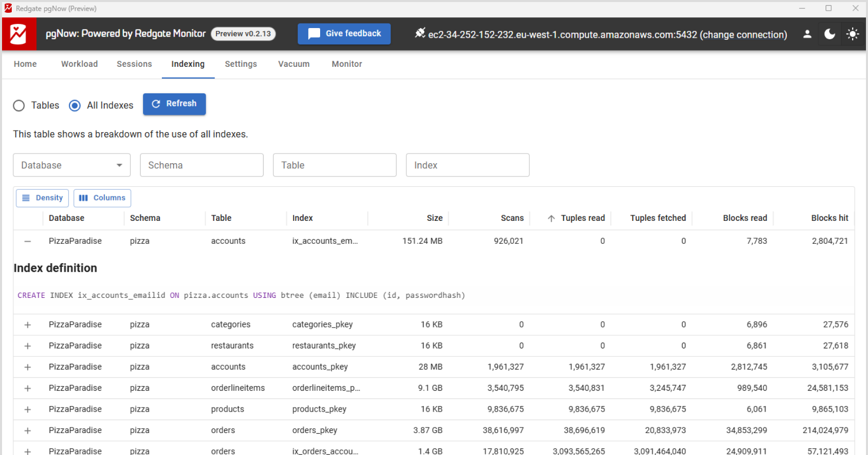Click the CREATE INDEX definition text
The width and height of the screenshot is (868, 455).
tap(241, 295)
